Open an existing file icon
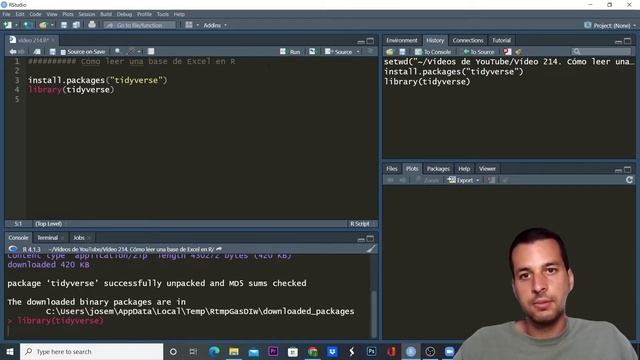Viewport: 640px width, 360px height. pos(43,25)
